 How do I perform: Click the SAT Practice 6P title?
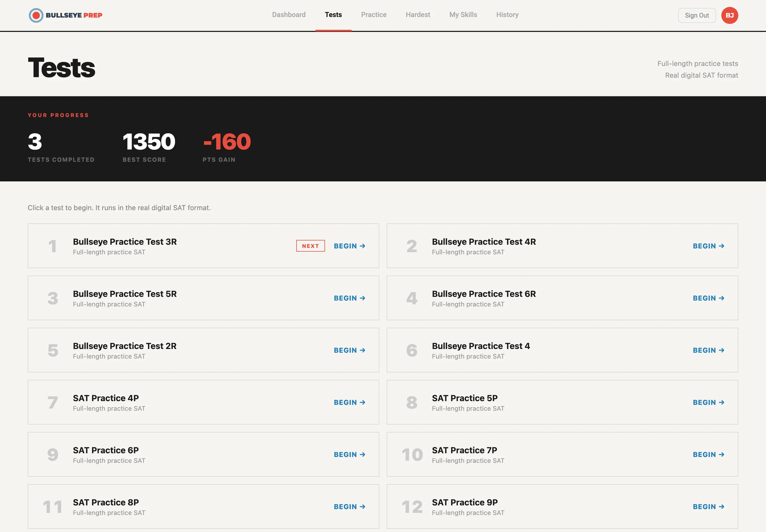point(106,450)
